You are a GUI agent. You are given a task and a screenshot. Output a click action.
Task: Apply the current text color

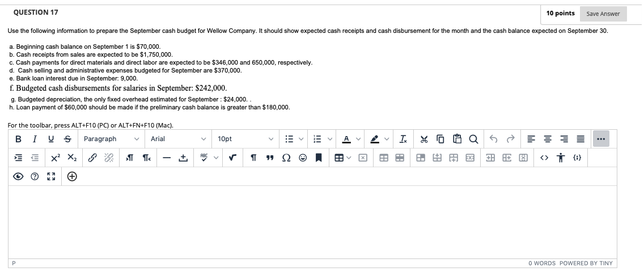click(x=346, y=139)
